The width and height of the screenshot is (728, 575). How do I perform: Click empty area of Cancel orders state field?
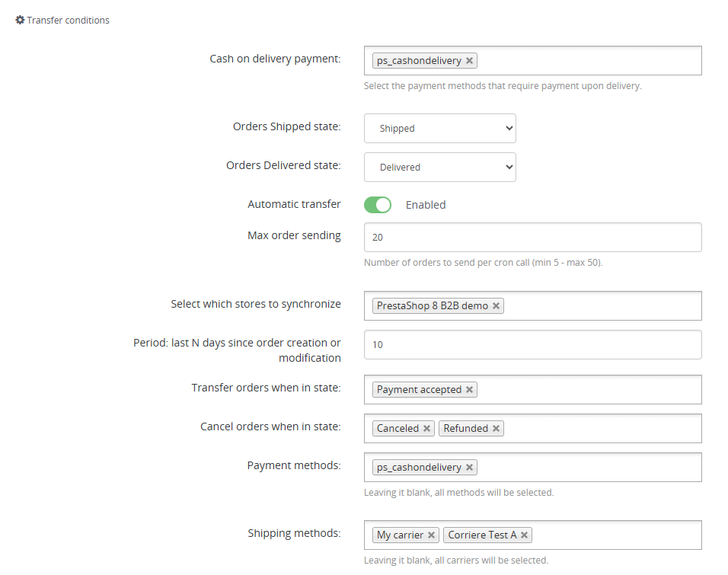[602, 428]
